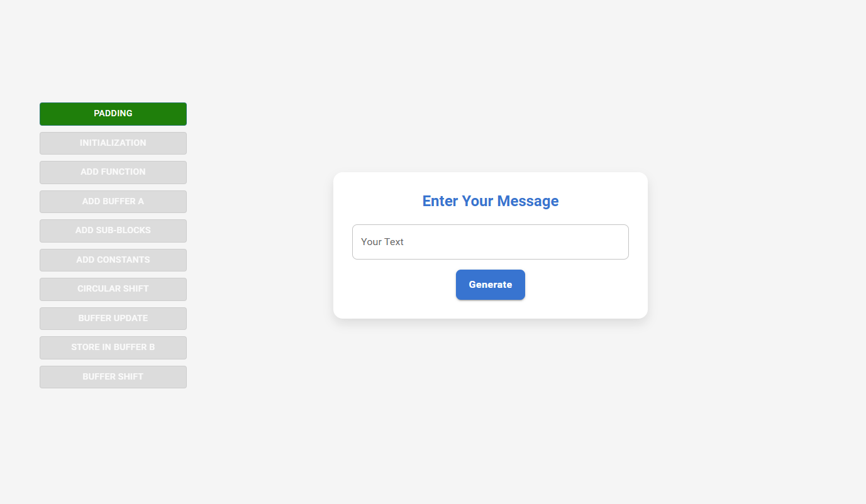The height and width of the screenshot is (504, 866).
Task: Jump to the Buffer Shift step
Action: tap(113, 377)
